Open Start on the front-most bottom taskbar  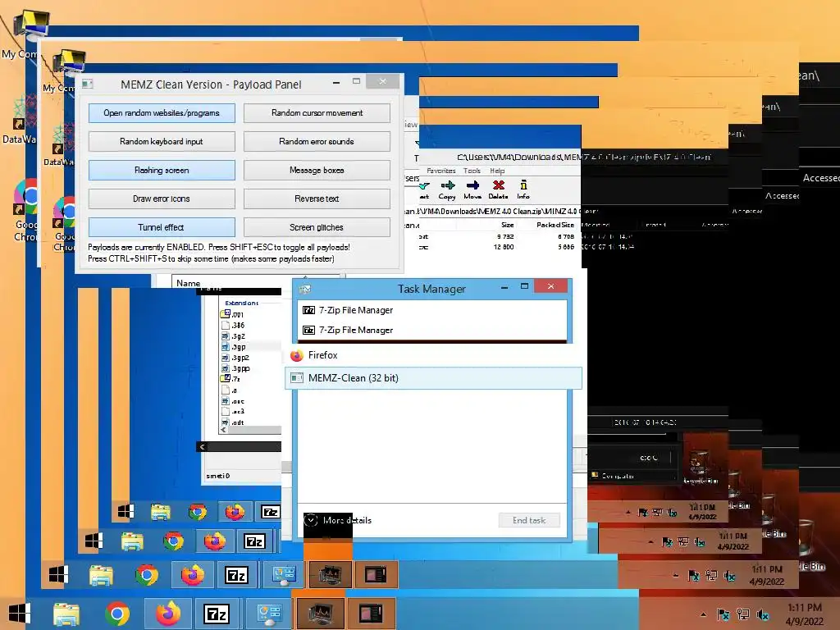coord(20,614)
